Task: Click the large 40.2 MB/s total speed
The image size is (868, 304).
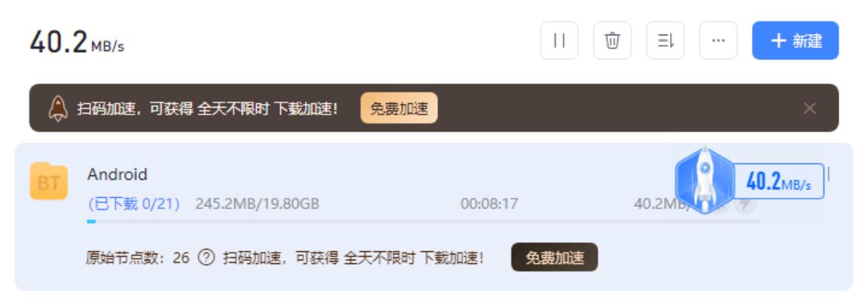Action: (x=77, y=42)
